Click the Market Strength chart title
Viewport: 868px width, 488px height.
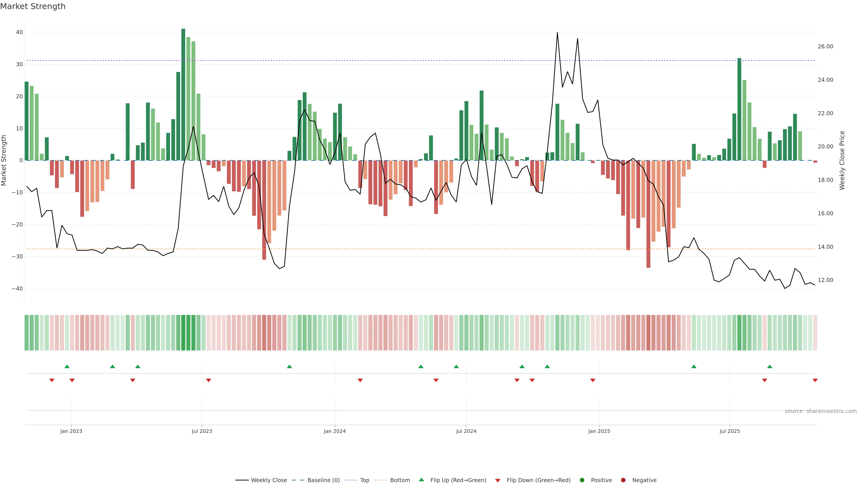pyautogui.click(x=33, y=6)
